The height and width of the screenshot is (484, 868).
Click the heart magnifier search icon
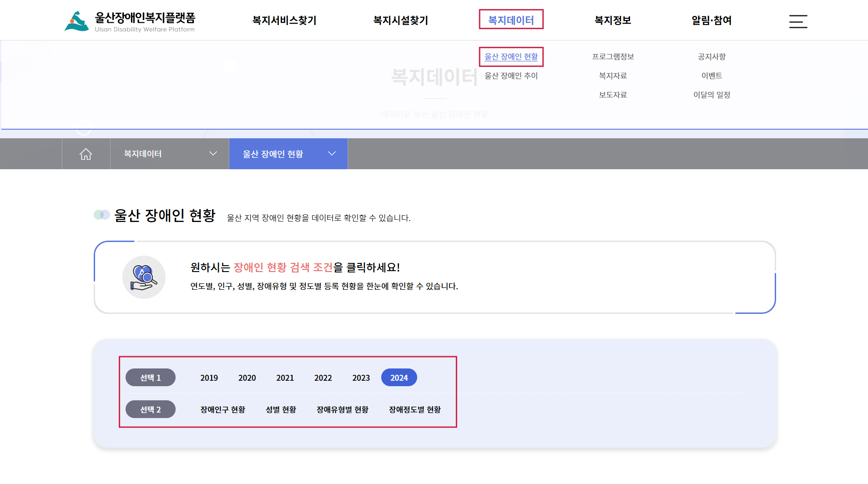pyautogui.click(x=144, y=277)
